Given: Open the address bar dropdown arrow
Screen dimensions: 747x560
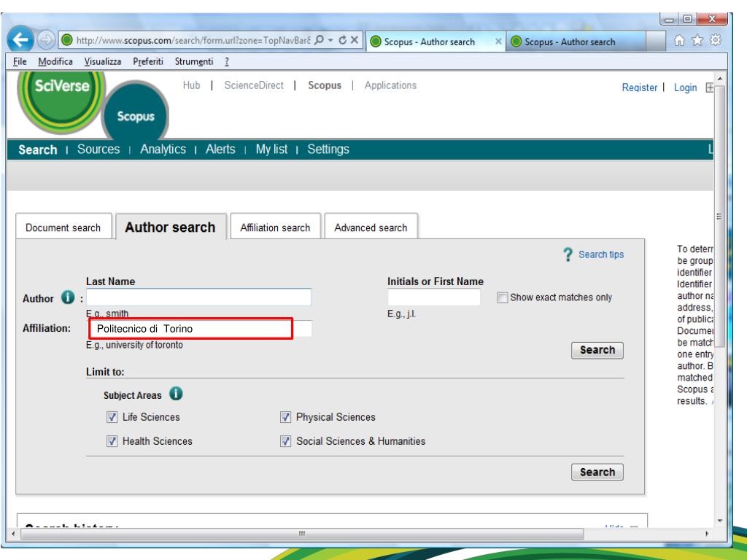Looking at the screenshot, I should (x=330, y=41).
